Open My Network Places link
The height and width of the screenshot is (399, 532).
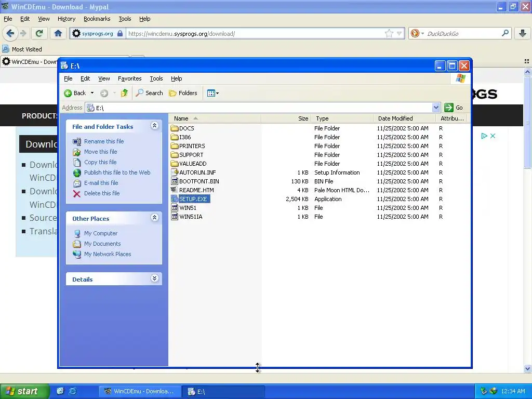pos(108,254)
